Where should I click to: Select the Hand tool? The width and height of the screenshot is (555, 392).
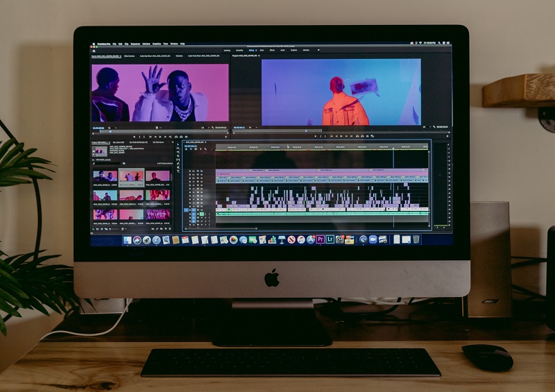[178, 167]
